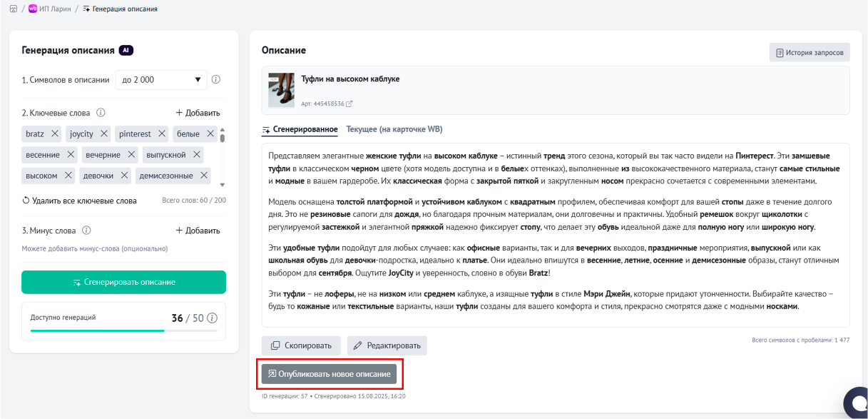This screenshot has height=419, width=868.
Task: Click the bratz keyword tag label
Action: tap(35, 133)
